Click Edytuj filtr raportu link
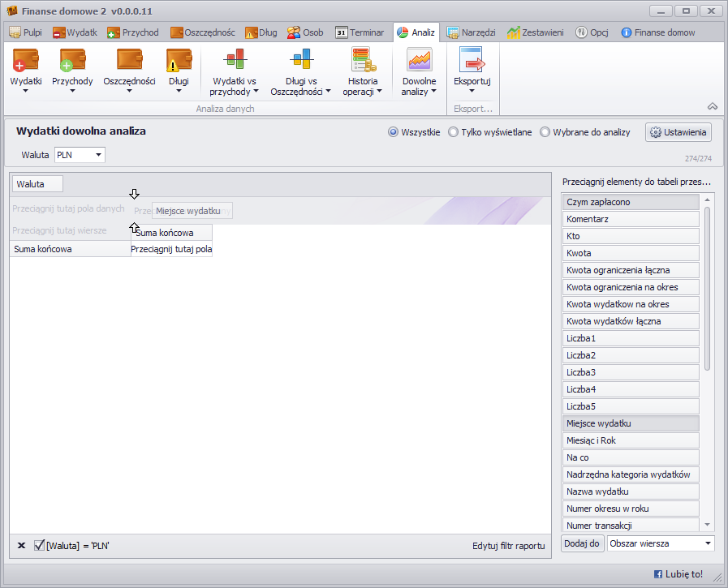728x588 pixels. (x=508, y=546)
